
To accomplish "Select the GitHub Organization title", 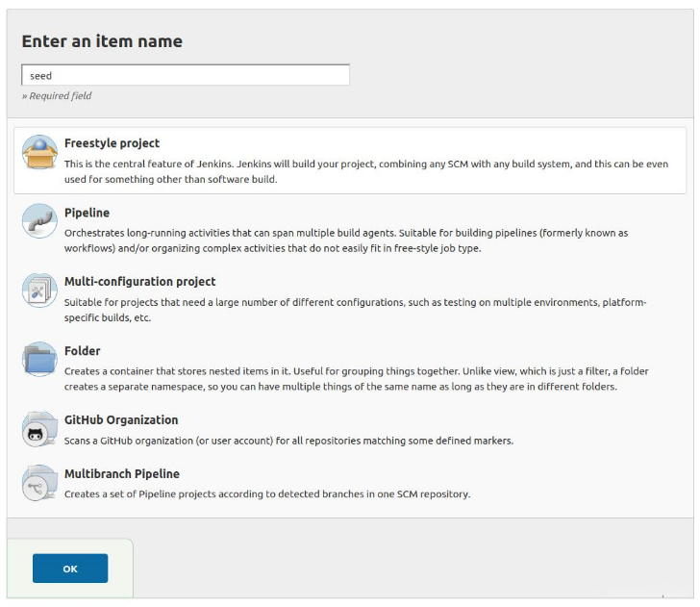I will 121,420.
